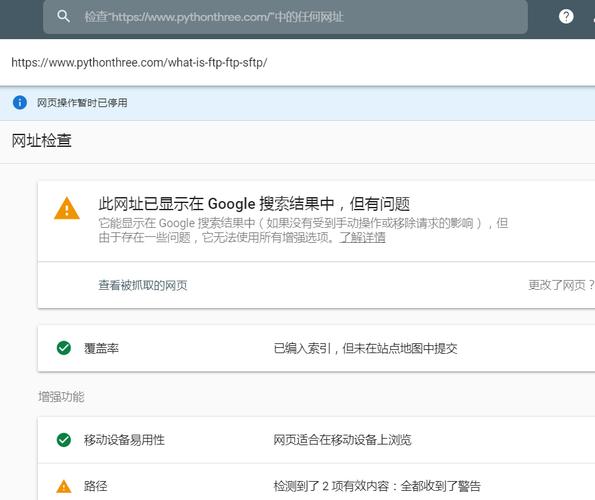595x500 pixels.
Task: Click the search magnifier icon
Action: point(63,16)
